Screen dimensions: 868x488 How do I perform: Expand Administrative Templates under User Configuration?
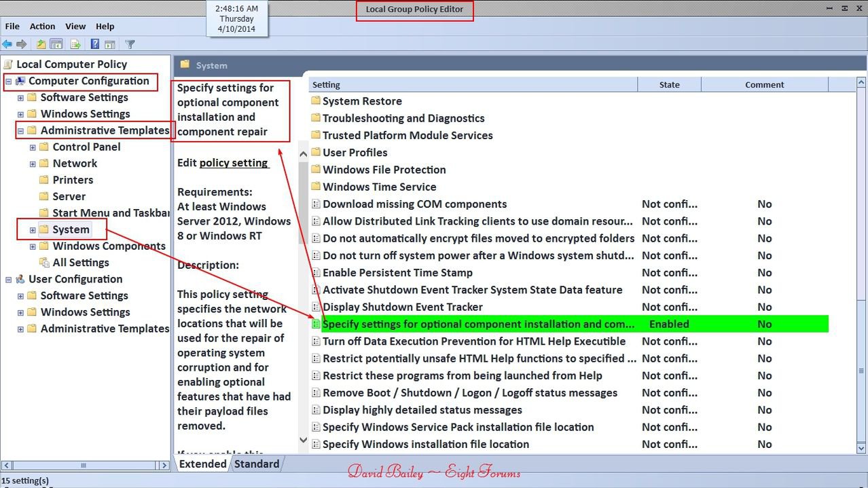coord(20,329)
